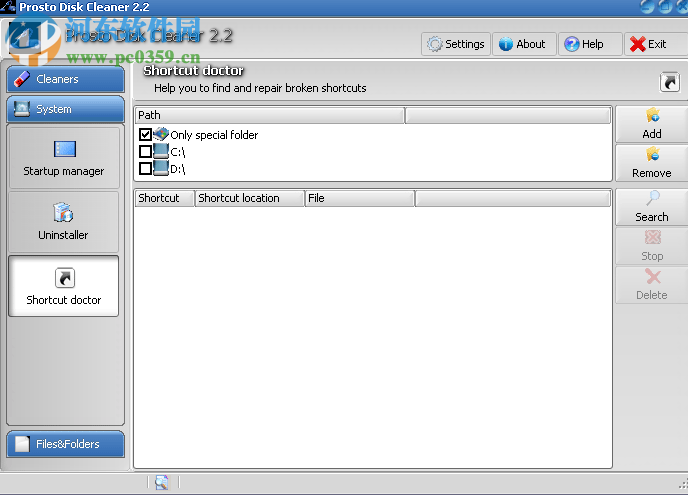Stop the running shortcut scan
This screenshot has height=497, width=688.
pos(652,246)
